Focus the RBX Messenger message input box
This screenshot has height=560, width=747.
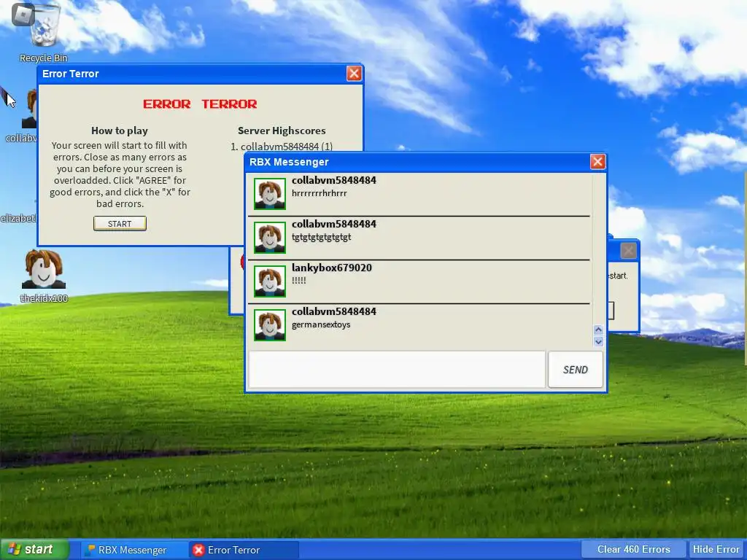tap(397, 370)
